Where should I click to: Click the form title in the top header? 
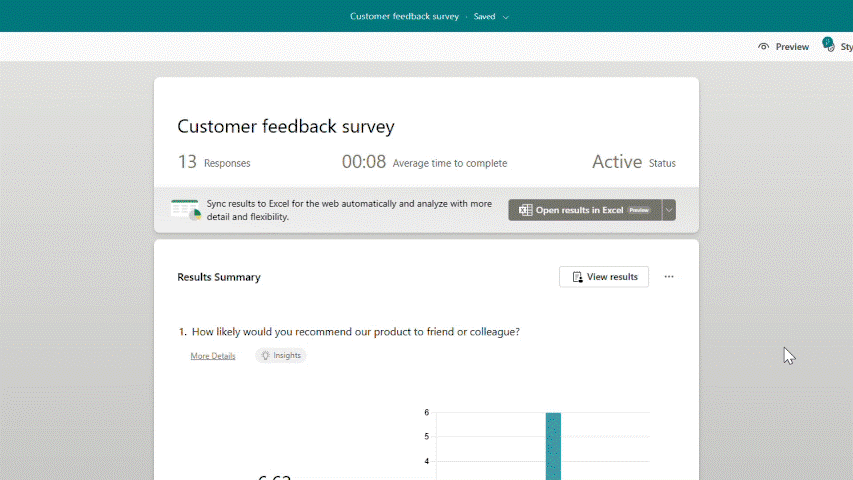click(404, 17)
